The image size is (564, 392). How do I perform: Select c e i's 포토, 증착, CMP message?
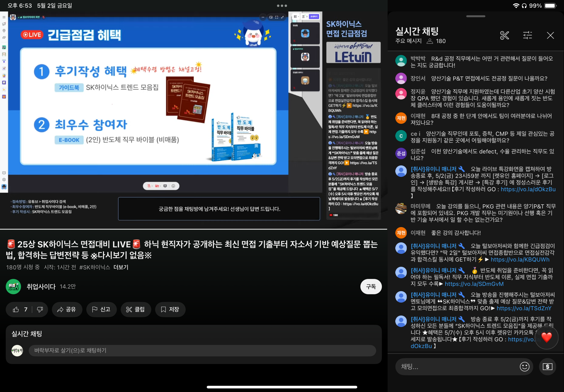coord(483,137)
